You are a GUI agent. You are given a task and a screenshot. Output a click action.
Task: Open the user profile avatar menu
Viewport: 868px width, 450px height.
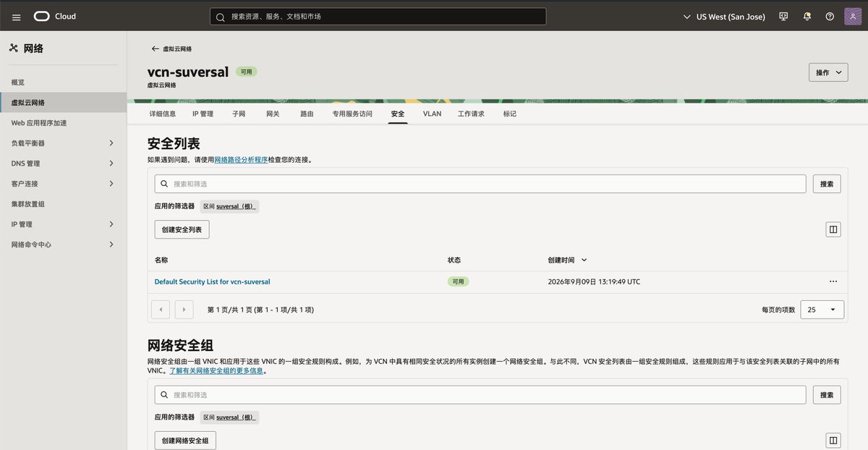pos(853,17)
